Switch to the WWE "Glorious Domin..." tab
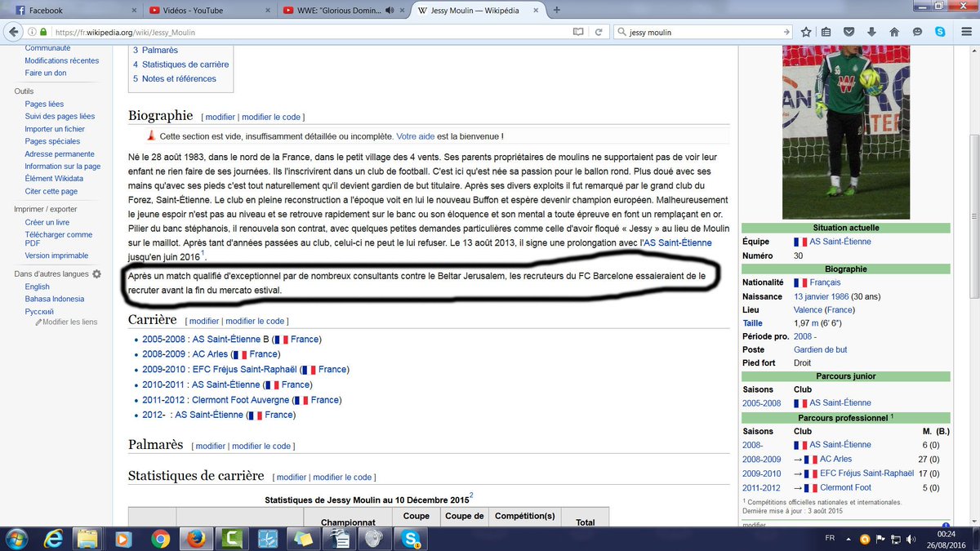 coord(341,11)
